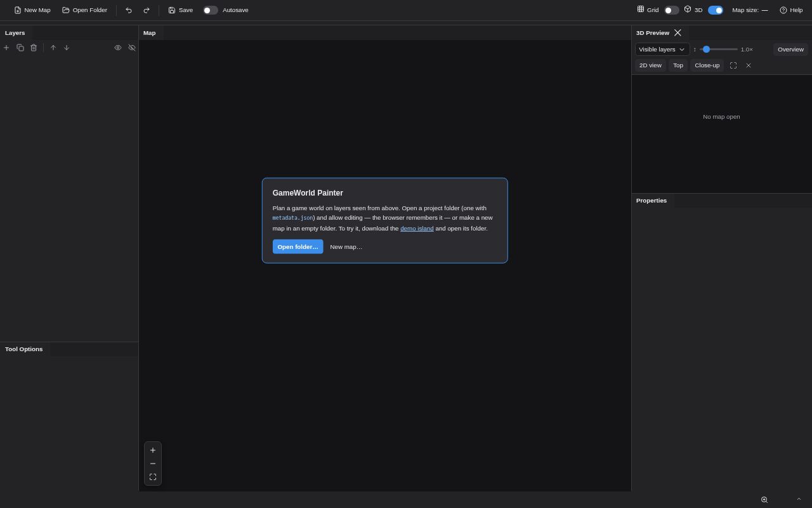This screenshot has height=508, width=812.
Task: Duplicate the selected layer
Action: 20,48
